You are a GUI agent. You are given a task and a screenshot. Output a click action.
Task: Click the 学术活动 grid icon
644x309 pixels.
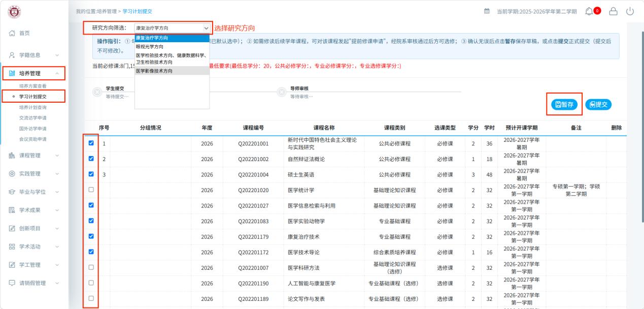[11, 246]
